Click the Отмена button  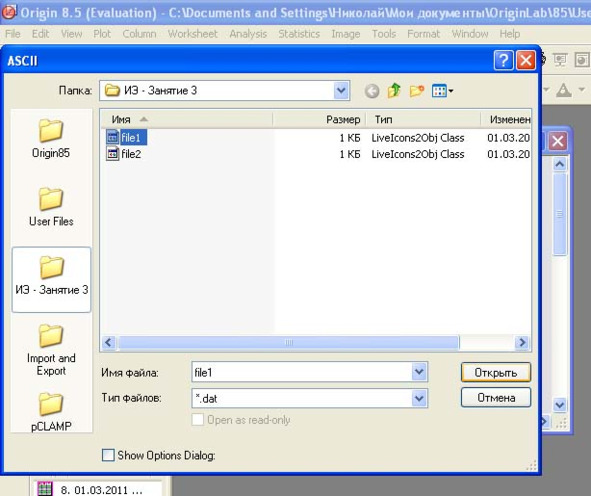click(x=496, y=398)
